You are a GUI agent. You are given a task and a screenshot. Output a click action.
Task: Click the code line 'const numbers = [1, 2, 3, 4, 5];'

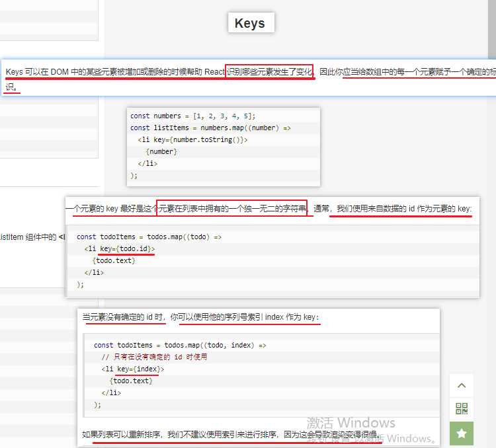coord(192,116)
